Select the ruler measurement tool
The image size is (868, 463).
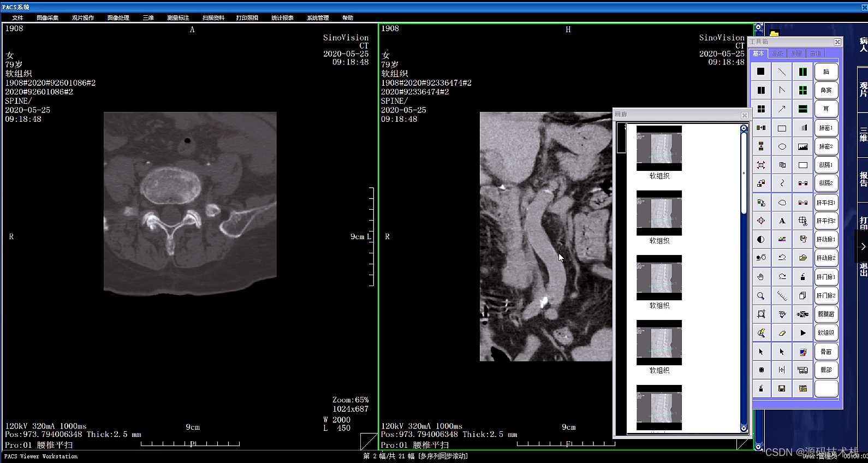point(782,295)
